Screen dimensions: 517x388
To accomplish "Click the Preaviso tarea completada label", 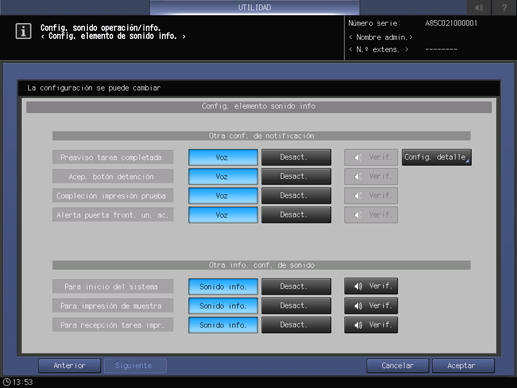I will (x=113, y=157).
